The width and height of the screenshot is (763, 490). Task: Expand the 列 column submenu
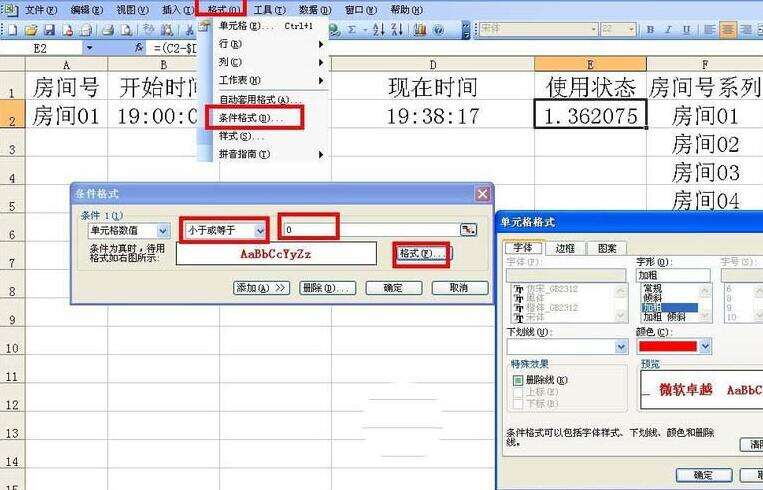click(272, 62)
